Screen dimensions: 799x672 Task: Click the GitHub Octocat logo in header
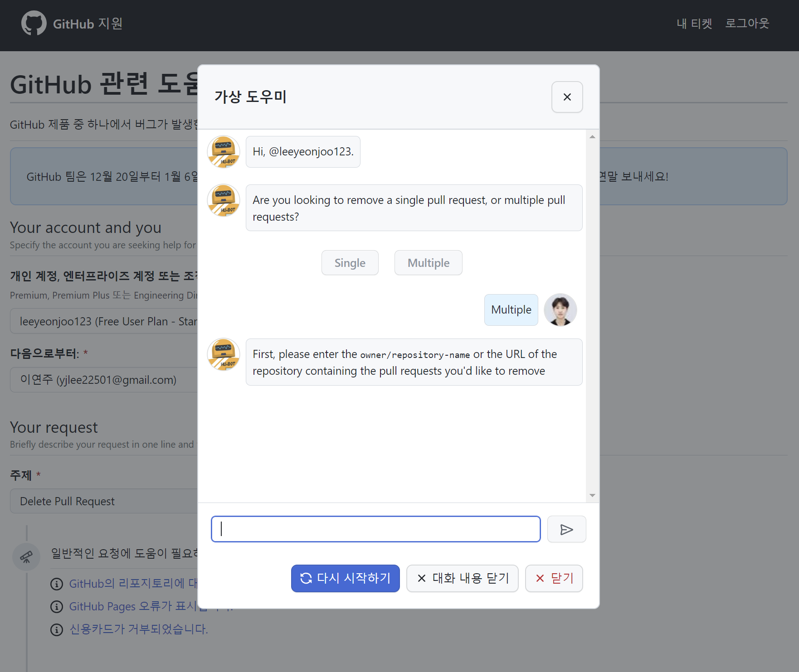coord(34,23)
